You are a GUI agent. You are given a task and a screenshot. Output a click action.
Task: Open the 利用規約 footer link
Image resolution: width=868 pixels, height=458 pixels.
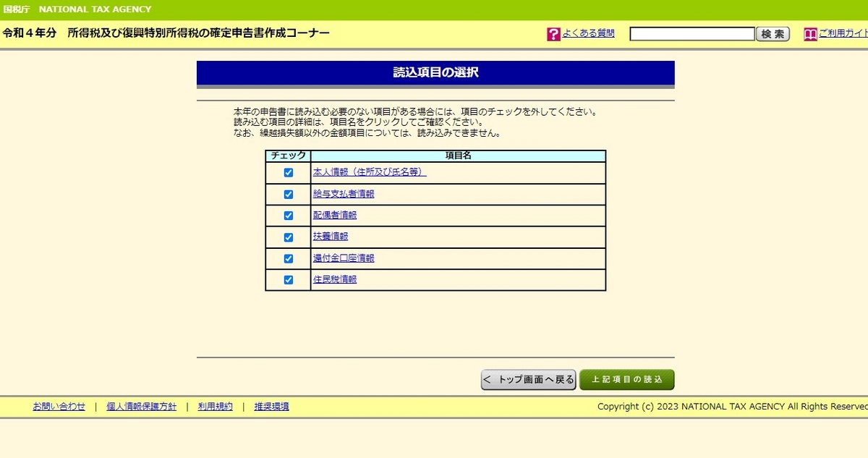(216, 407)
